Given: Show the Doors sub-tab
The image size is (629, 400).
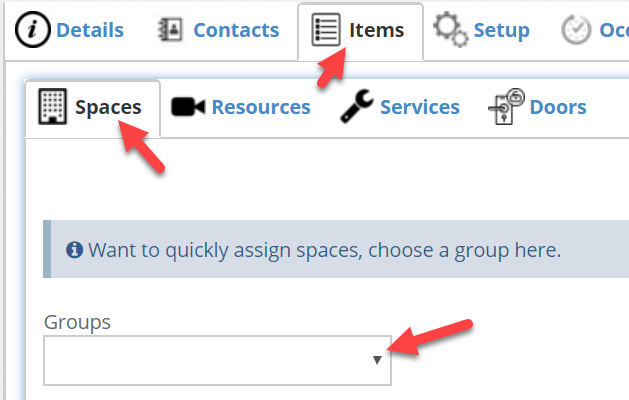Looking at the screenshot, I should pos(558,107).
